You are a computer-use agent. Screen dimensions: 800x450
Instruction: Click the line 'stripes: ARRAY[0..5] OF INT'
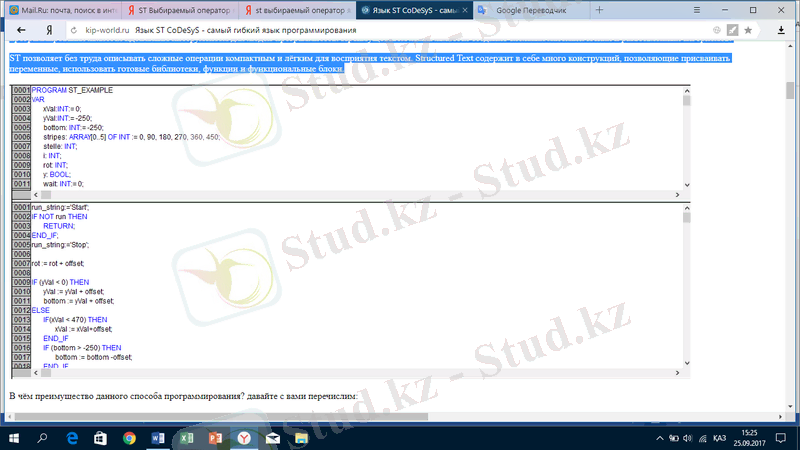pos(132,137)
